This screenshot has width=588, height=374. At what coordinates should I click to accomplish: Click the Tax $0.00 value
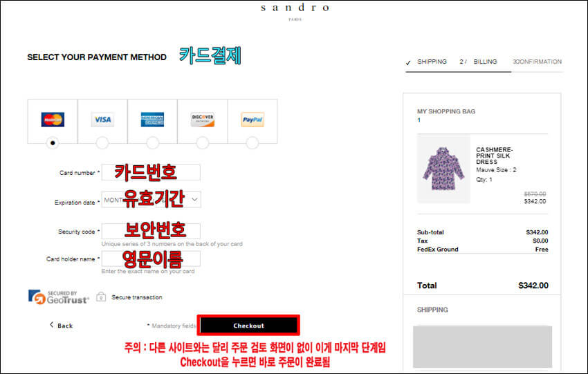click(x=540, y=241)
